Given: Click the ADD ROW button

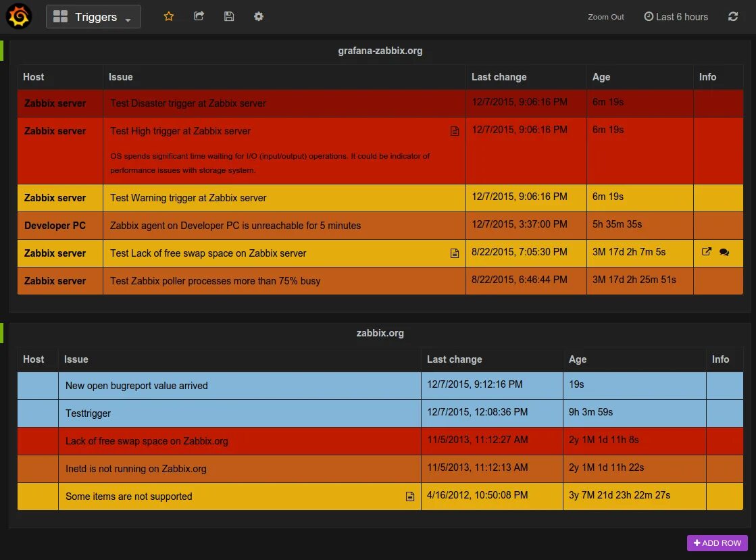Looking at the screenshot, I should coord(717,543).
